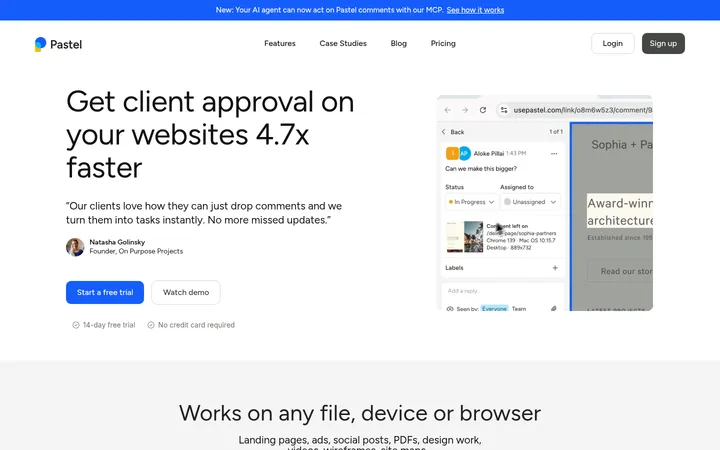The width and height of the screenshot is (720, 450).
Task: Click the city photo thumbnail in the comment
Action: [x=473, y=237]
